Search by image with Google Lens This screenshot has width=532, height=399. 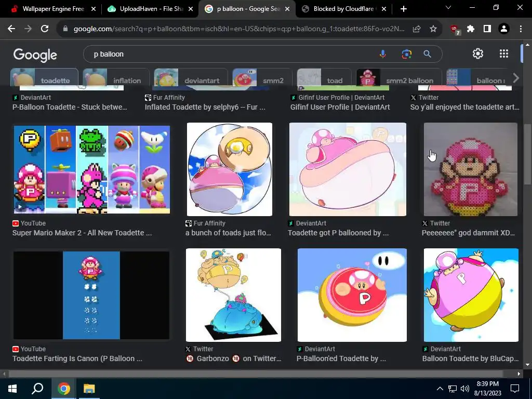coord(406,54)
